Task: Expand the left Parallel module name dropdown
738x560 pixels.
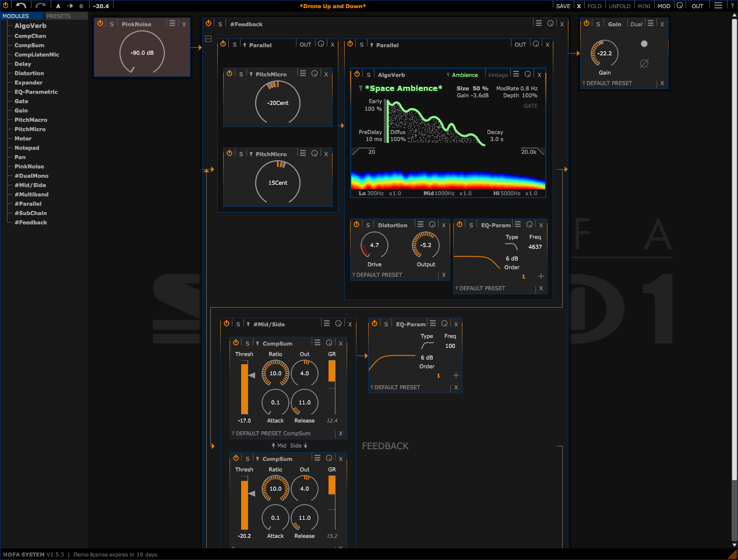Action: pyautogui.click(x=257, y=45)
